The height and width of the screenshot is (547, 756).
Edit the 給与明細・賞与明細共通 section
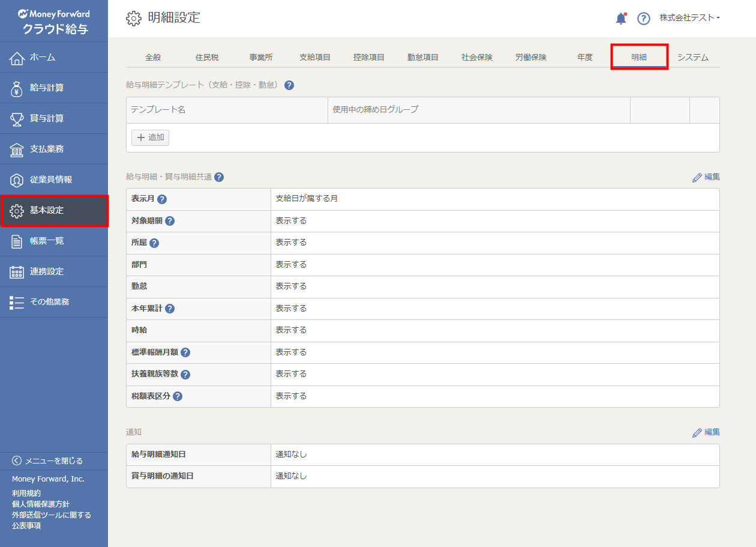(x=706, y=177)
